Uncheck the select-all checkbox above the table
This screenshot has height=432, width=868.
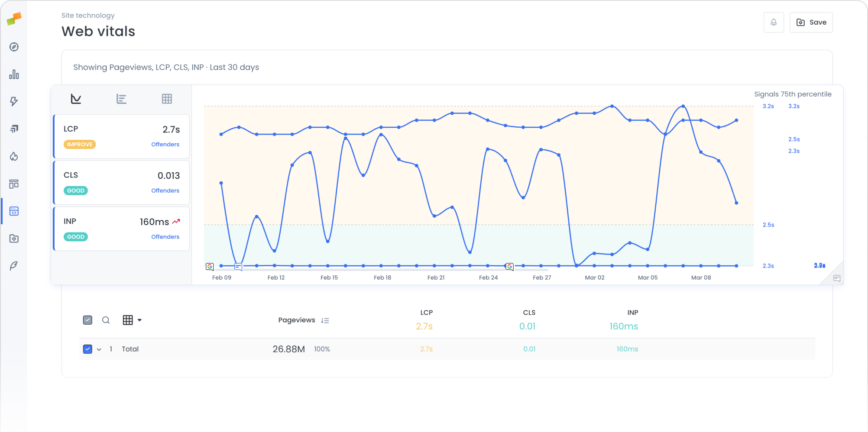click(x=87, y=319)
